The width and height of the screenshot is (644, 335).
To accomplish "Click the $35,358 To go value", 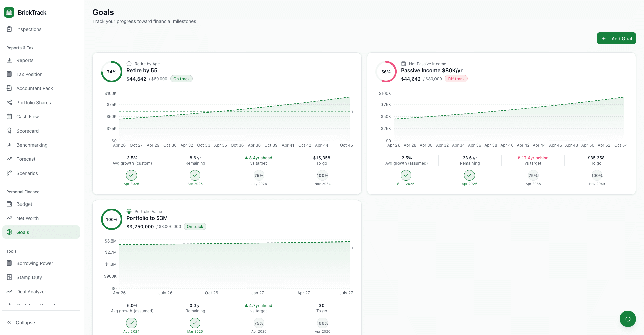I will click(x=596, y=158).
